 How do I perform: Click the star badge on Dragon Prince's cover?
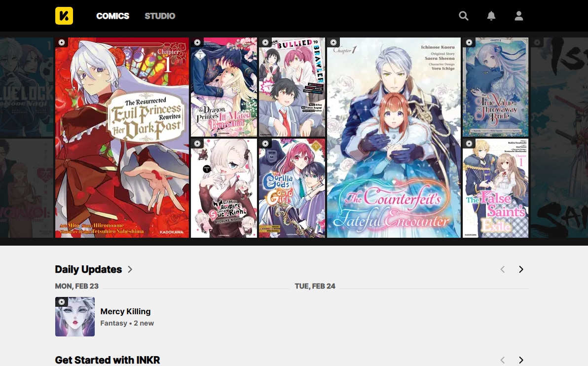click(197, 42)
